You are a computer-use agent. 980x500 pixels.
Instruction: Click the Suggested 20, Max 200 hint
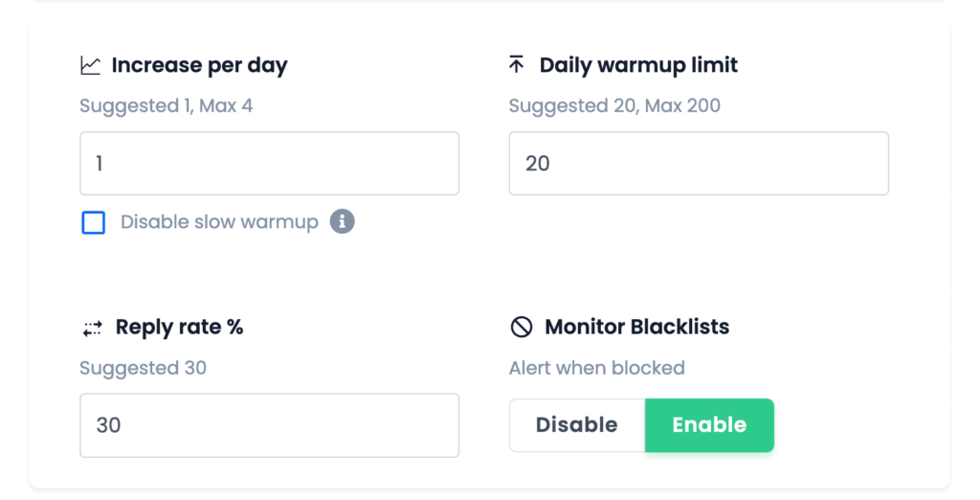(614, 105)
